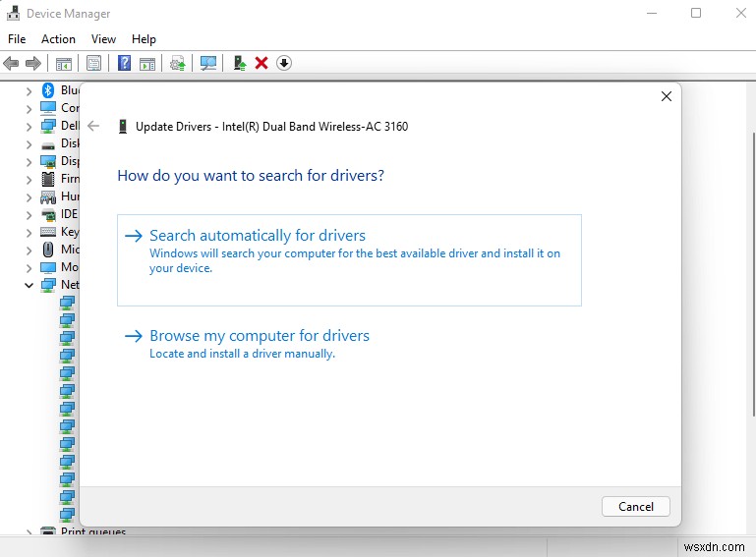Screen dimensions: 756x557
Task: Click the Action pane toolbar icon
Action: 147,63
